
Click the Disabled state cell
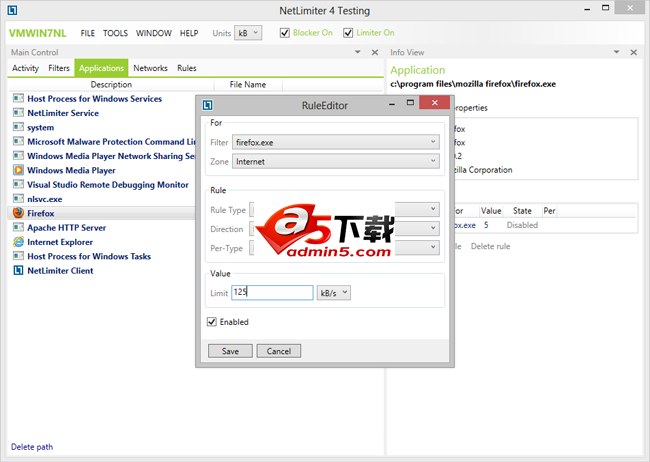(x=522, y=225)
